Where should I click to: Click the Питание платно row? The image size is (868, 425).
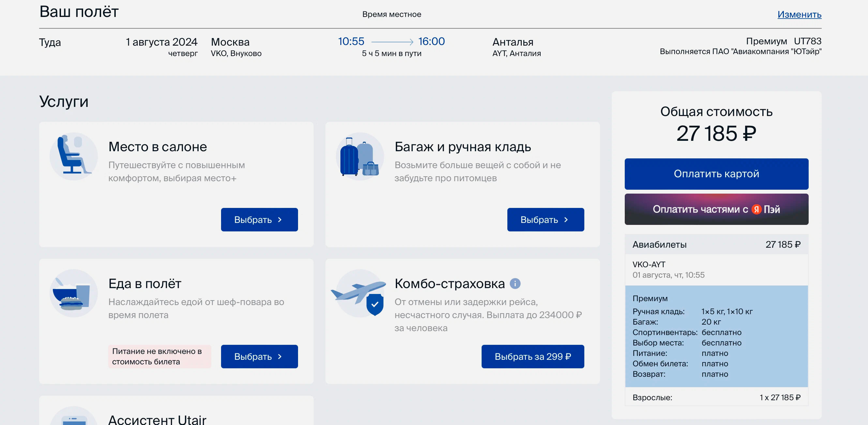click(680, 353)
